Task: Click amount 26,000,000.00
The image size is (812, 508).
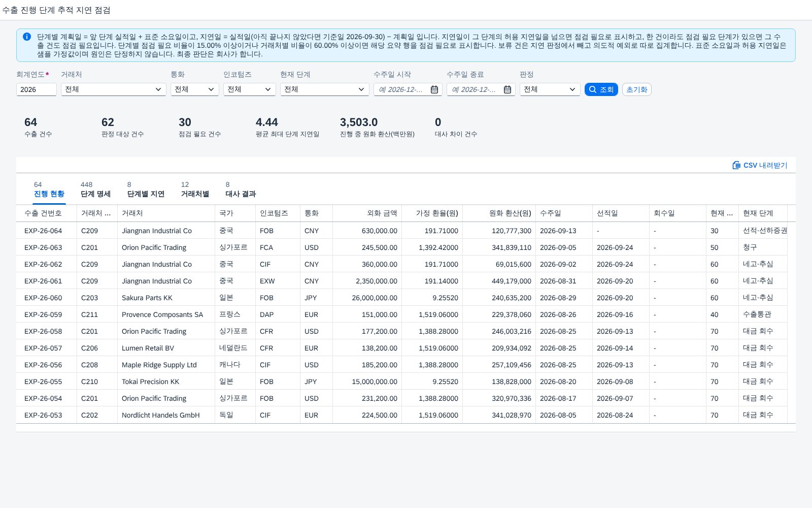Action: [x=375, y=298]
